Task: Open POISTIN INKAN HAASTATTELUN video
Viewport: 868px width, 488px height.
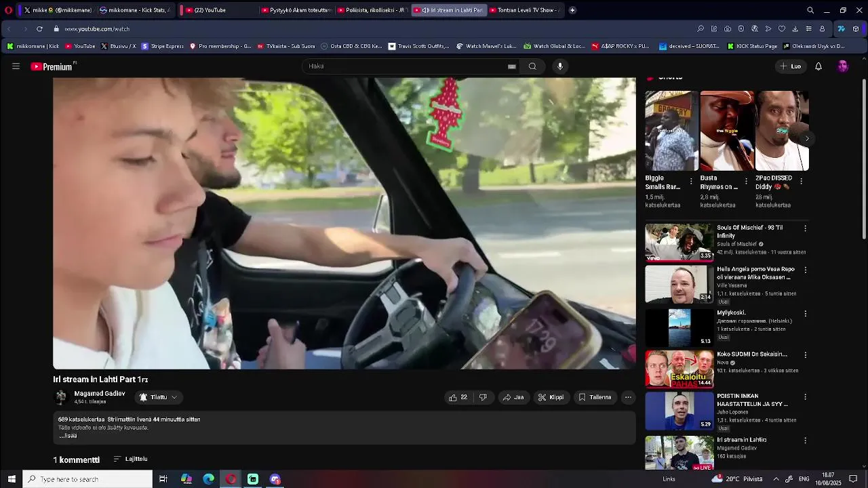Action: coord(679,411)
